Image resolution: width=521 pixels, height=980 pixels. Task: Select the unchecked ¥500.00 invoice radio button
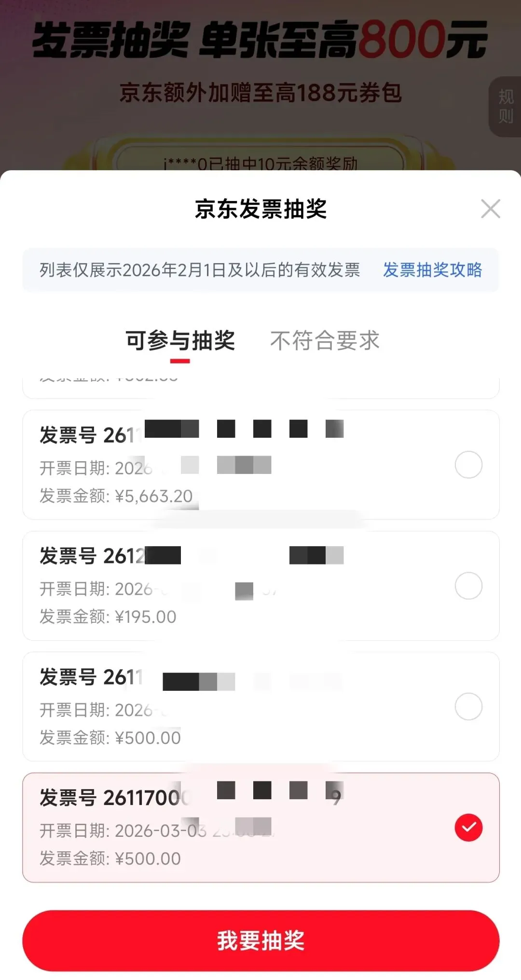click(468, 707)
